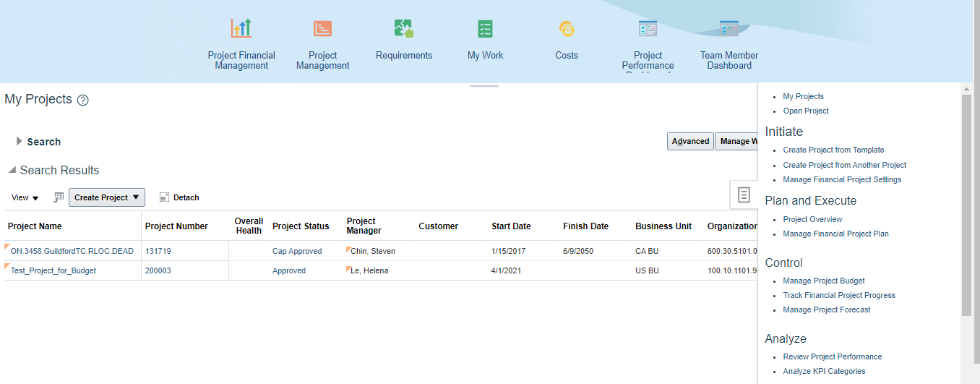The width and height of the screenshot is (980, 384).
Task: Click Cap Approved status cell
Action: [x=297, y=251]
